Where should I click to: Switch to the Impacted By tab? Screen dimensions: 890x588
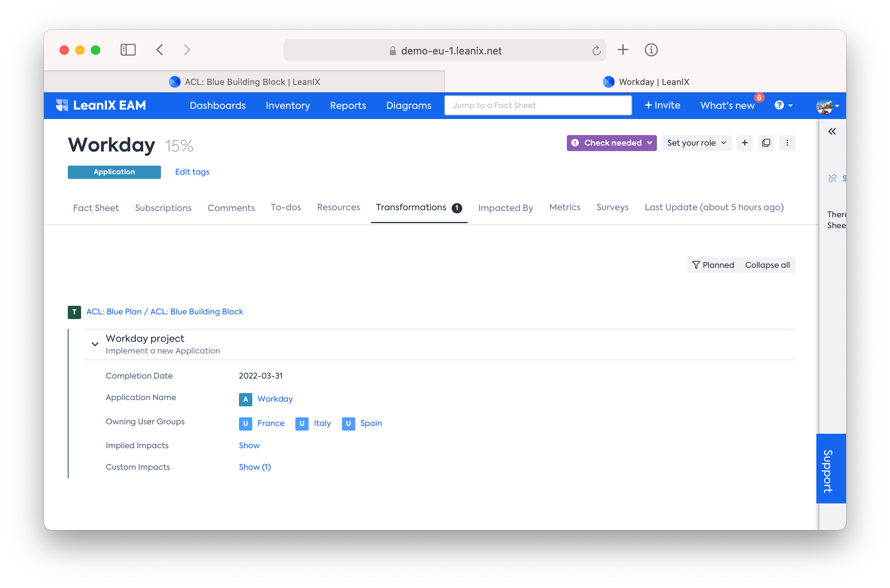505,208
